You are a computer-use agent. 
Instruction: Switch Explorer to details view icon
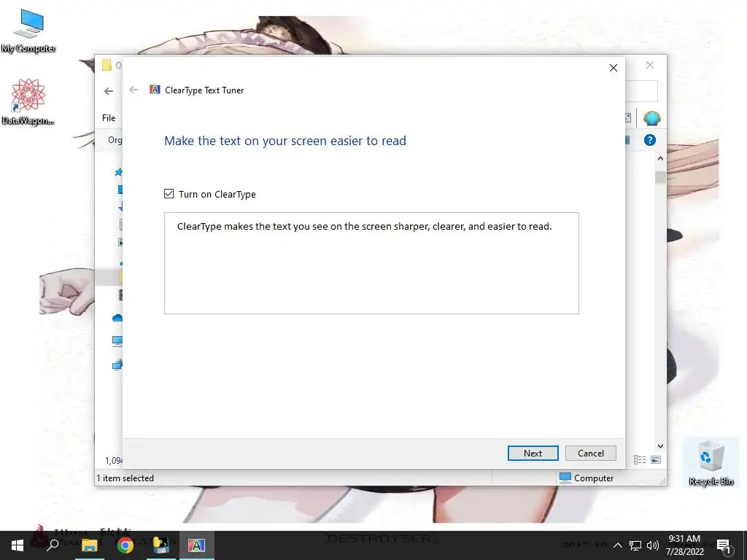(x=640, y=459)
